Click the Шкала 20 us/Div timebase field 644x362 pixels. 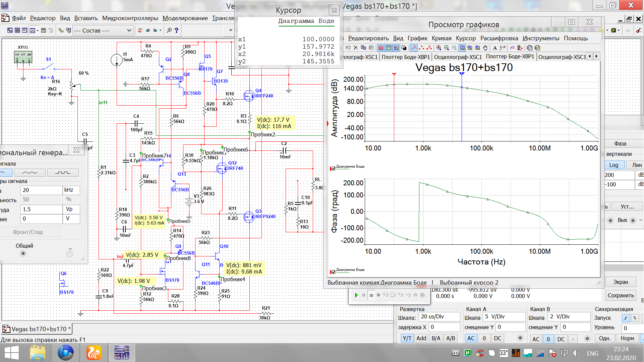pyautogui.click(x=440, y=317)
